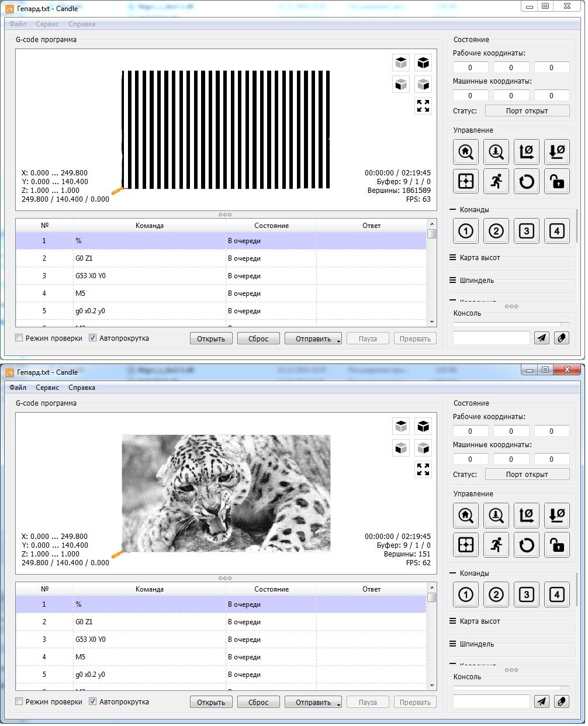Click Открыть button in lower window
The width and height of the screenshot is (588, 726).
tap(211, 702)
